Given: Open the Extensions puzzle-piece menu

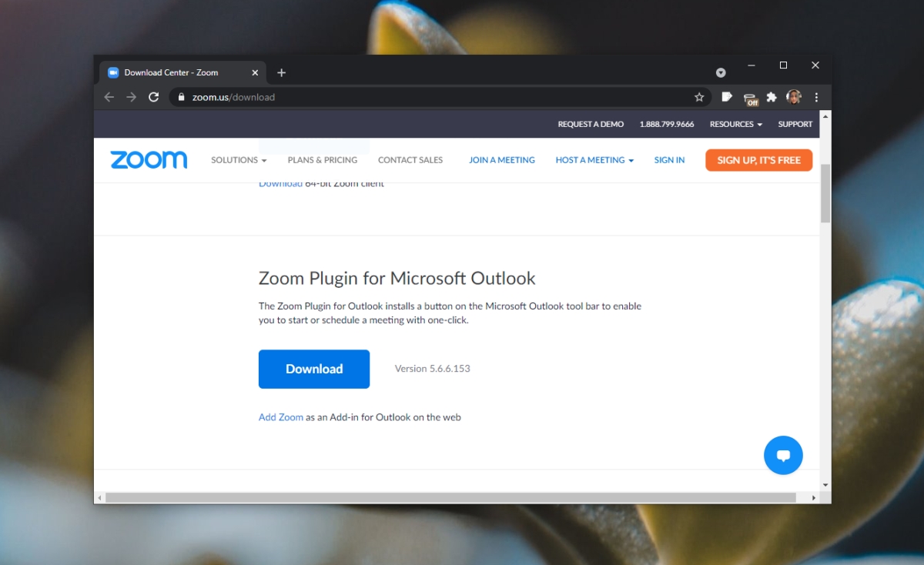Looking at the screenshot, I should tap(772, 97).
